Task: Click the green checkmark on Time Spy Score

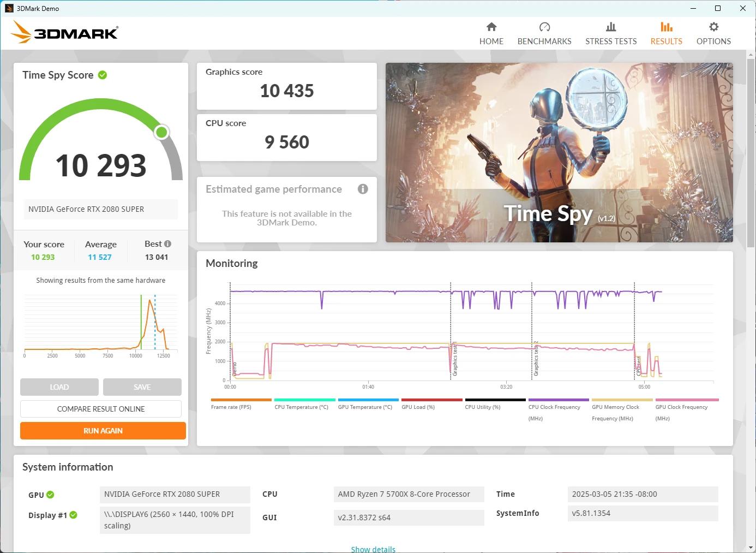Action: (103, 75)
